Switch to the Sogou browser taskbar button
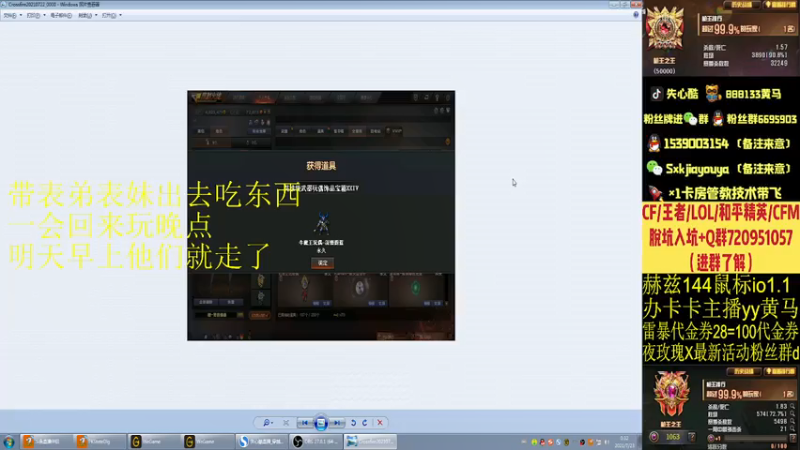This screenshot has width=800, height=450. (261, 442)
